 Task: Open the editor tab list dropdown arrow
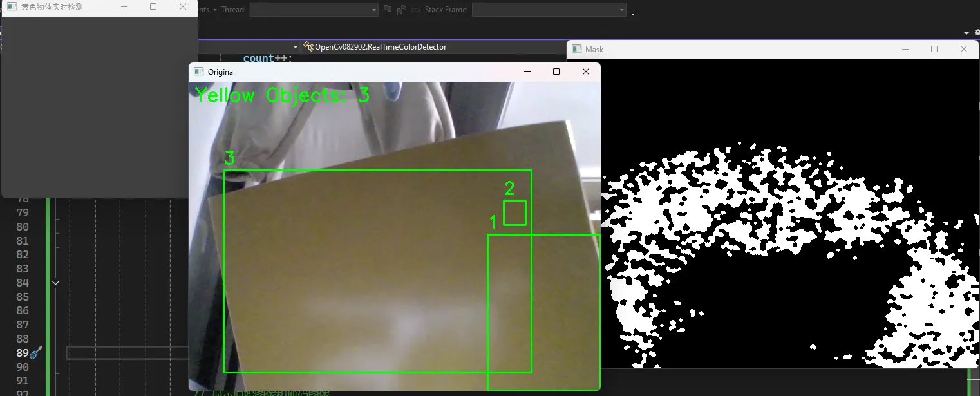966,33
